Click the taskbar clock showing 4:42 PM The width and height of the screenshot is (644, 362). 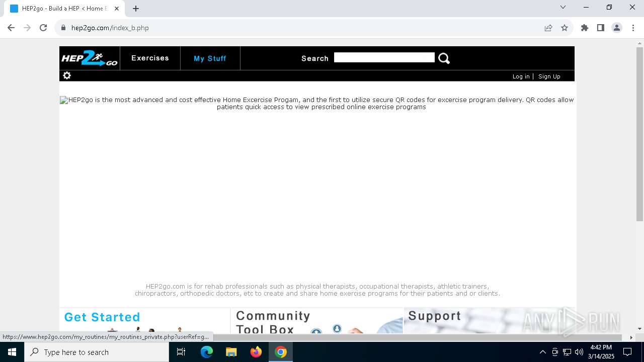(601, 352)
